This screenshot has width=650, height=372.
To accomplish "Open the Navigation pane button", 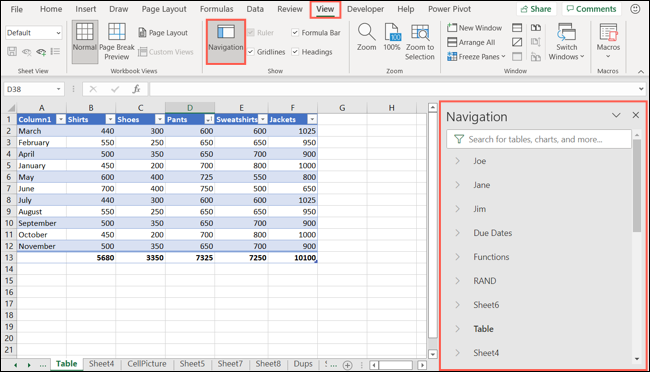I will tap(226, 41).
